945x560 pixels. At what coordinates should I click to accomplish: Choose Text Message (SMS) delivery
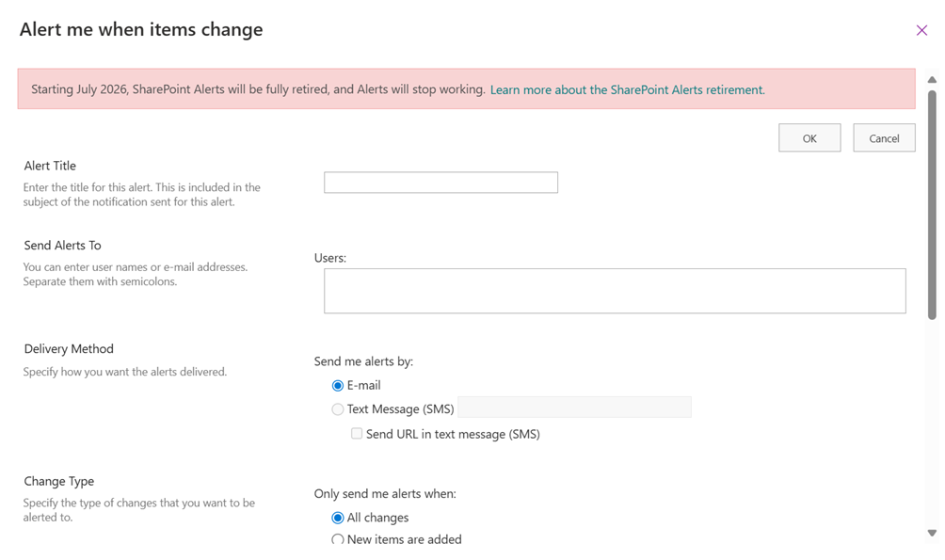(337, 408)
